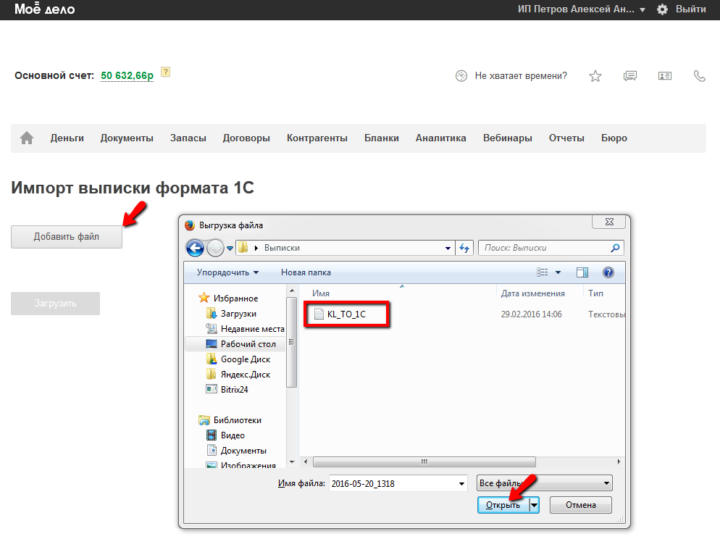This screenshot has width=720, height=547.
Task: Open Документы library
Action: click(x=243, y=450)
